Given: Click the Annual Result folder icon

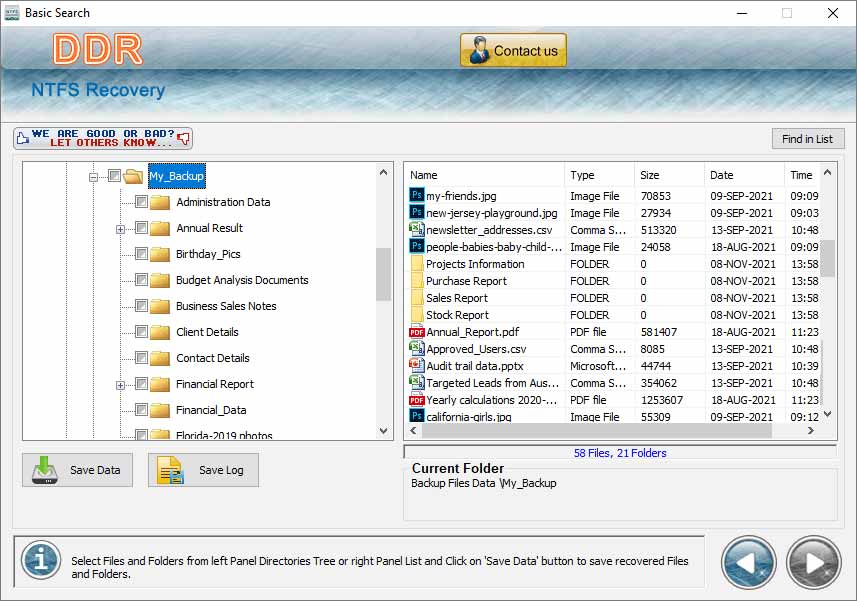Looking at the screenshot, I should [x=160, y=228].
